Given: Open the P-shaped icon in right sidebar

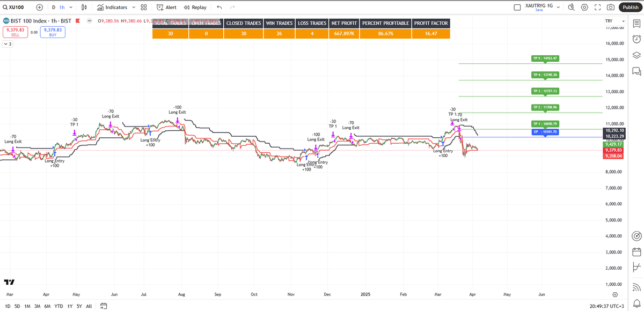Looking at the screenshot, I should pos(636,267).
